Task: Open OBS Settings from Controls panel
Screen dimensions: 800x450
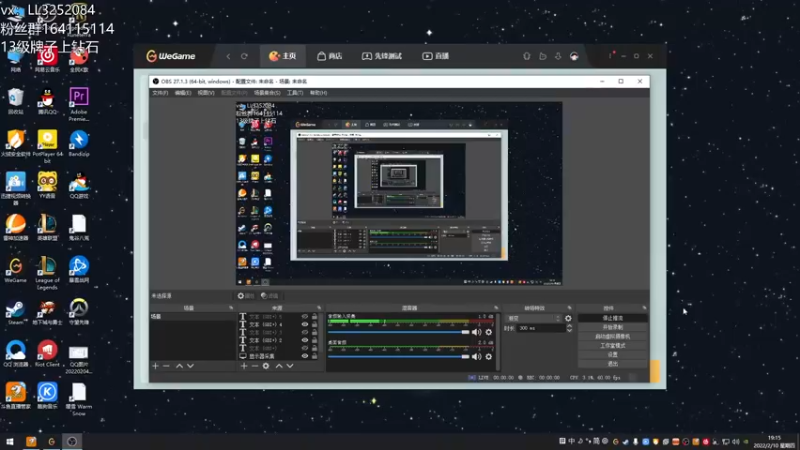Action: click(613, 355)
